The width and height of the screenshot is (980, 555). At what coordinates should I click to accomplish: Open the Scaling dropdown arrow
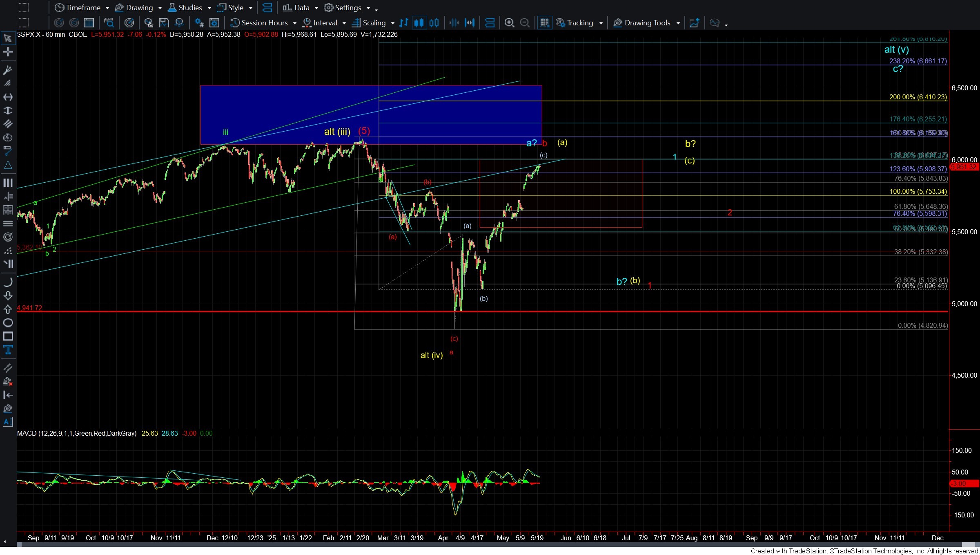[393, 23]
